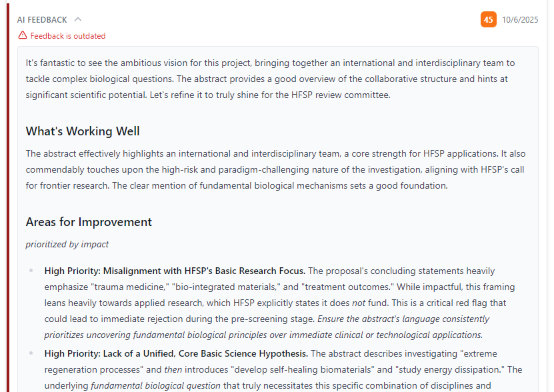Click the orange 45 score badge
This screenshot has height=392, width=554.
point(488,19)
